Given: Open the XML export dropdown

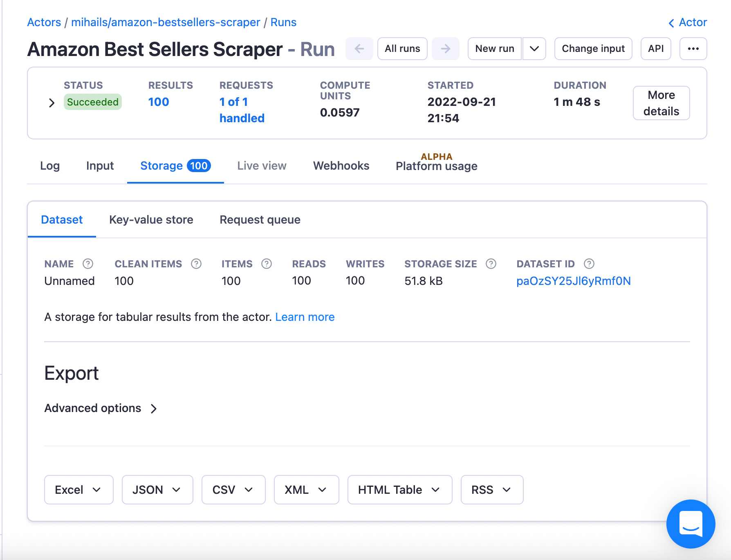Looking at the screenshot, I should tap(306, 490).
